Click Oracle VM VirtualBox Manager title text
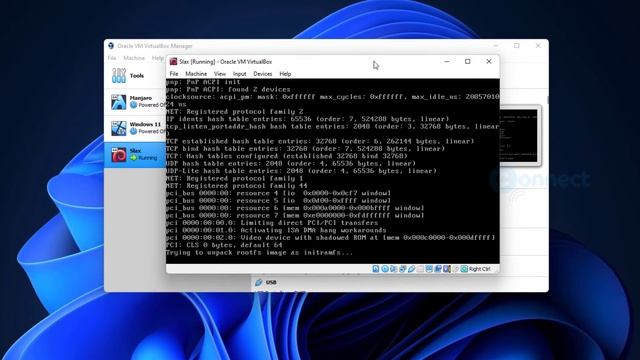 155,46
